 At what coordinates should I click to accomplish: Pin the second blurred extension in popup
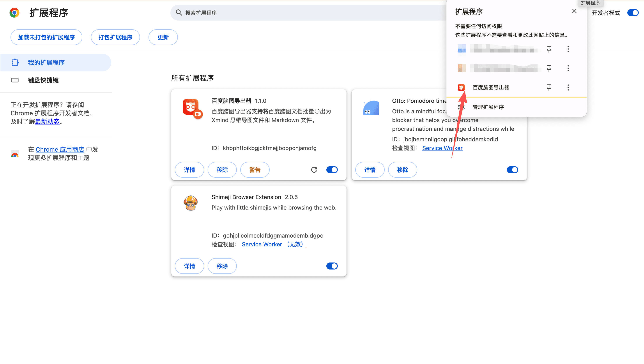pos(549,68)
